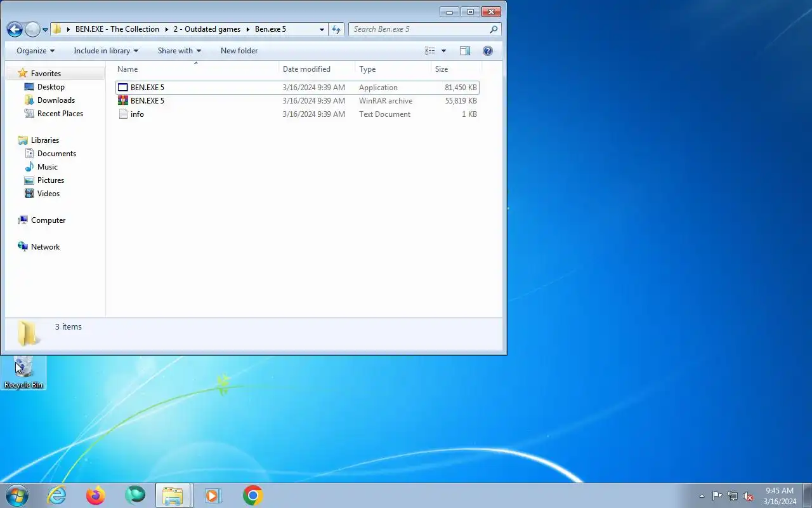
Task: Click the folder icon in address bar
Action: pyautogui.click(x=56, y=29)
